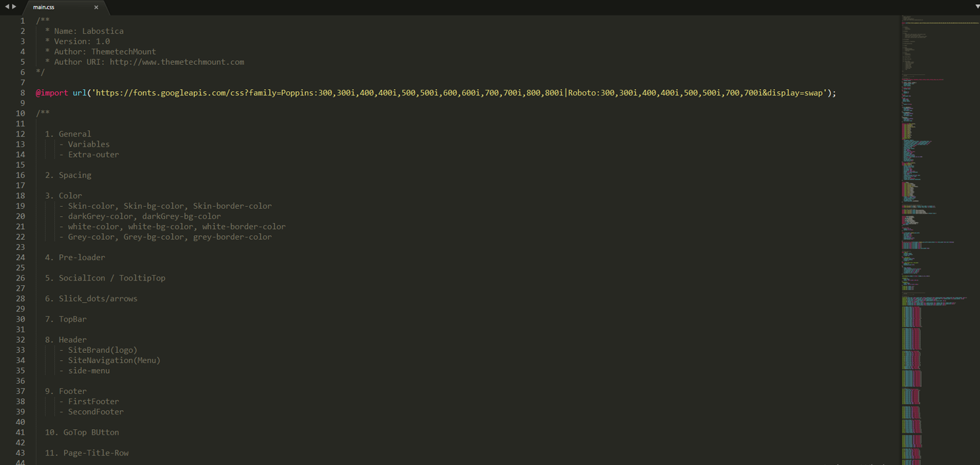Click the '- SiteBrand(logo)' line
This screenshot has height=465, width=980.
coord(98,350)
